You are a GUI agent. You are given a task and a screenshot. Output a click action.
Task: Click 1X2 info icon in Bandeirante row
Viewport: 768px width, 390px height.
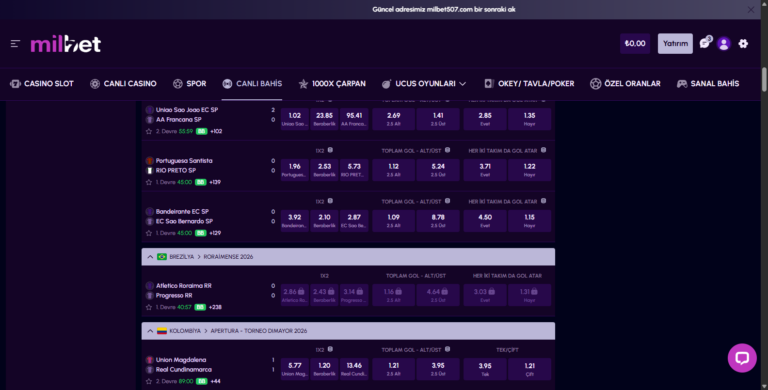click(330, 201)
